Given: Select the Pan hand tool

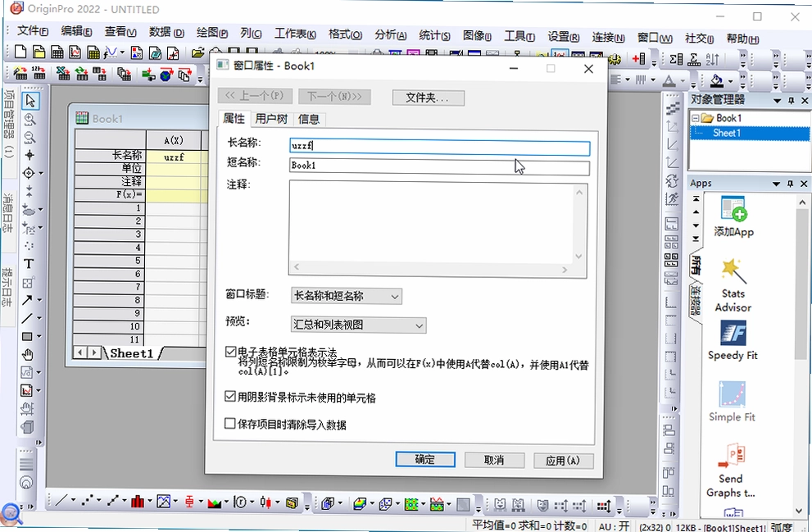Looking at the screenshot, I should pos(28,354).
